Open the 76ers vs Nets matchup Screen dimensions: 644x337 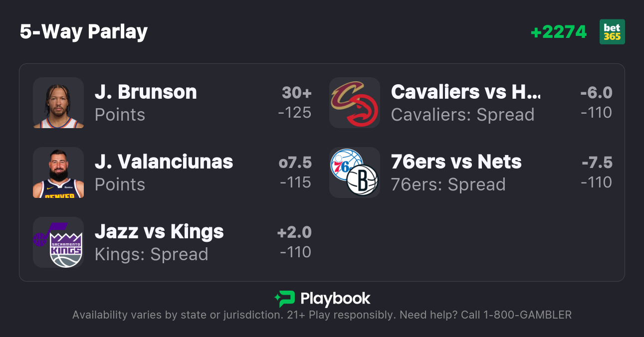click(x=456, y=162)
